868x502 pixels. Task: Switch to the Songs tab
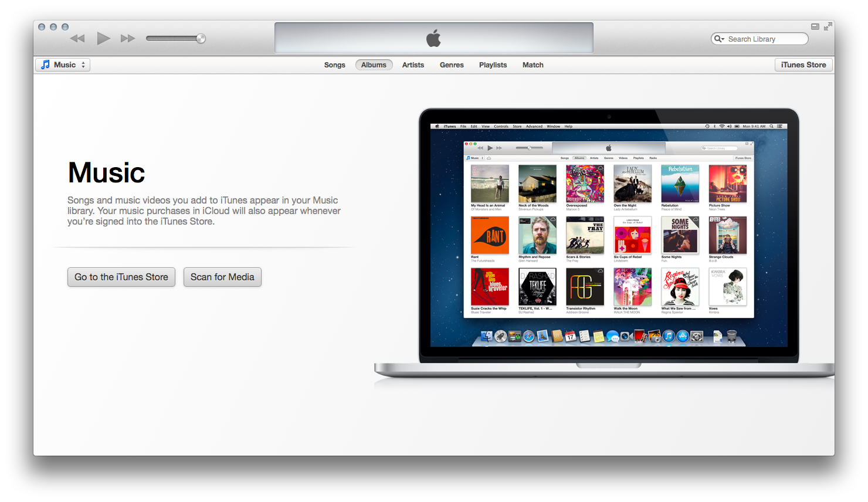click(x=335, y=65)
